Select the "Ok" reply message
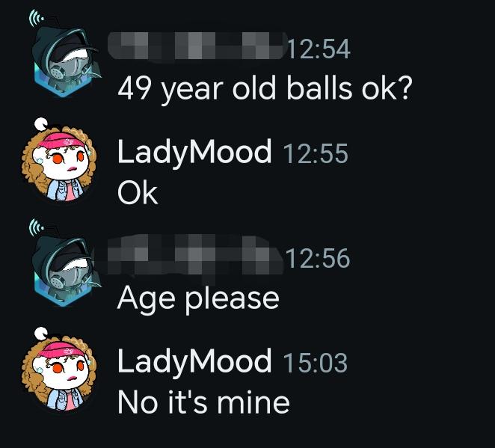 138,193
